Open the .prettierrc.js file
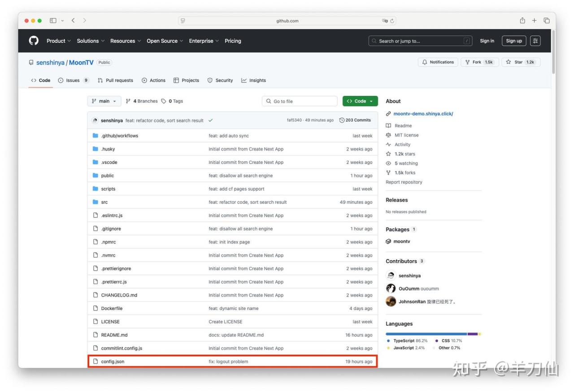This screenshot has width=574, height=392. (x=114, y=282)
